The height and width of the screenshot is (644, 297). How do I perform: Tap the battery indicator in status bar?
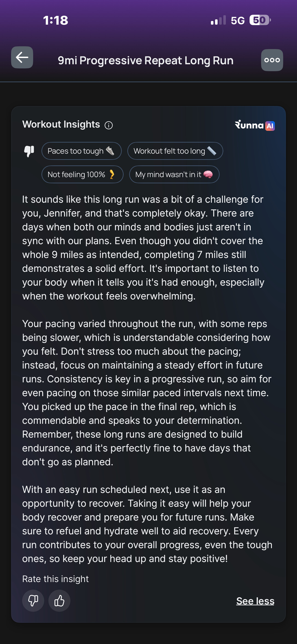click(260, 20)
